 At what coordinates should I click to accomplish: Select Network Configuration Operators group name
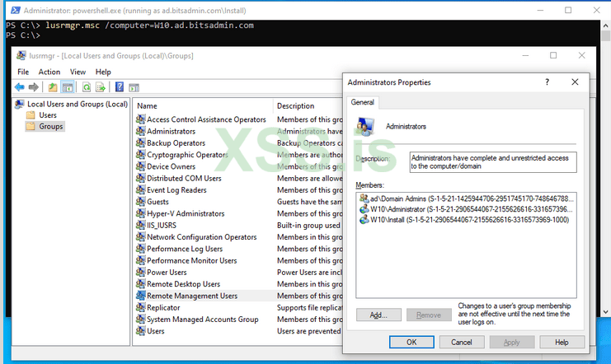(x=202, y=237)
